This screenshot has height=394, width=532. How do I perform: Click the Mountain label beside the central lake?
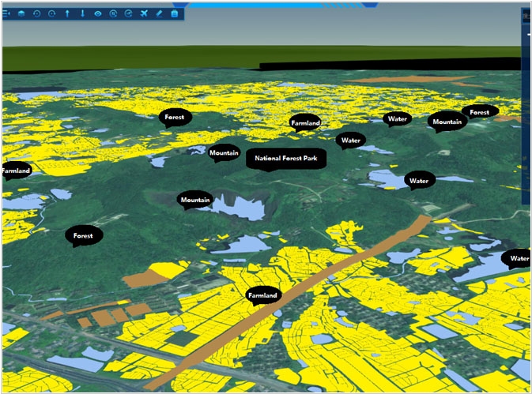click(x=195, y=200)
